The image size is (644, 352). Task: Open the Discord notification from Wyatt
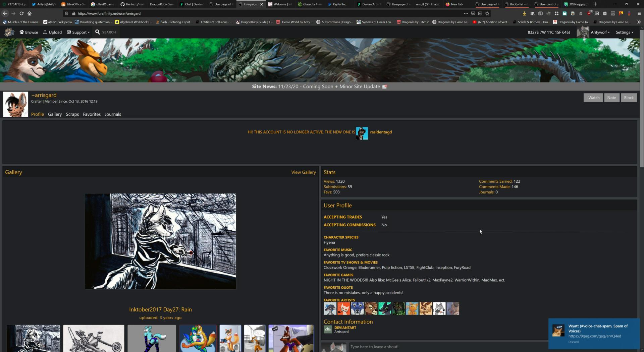[x=594, y=334]
